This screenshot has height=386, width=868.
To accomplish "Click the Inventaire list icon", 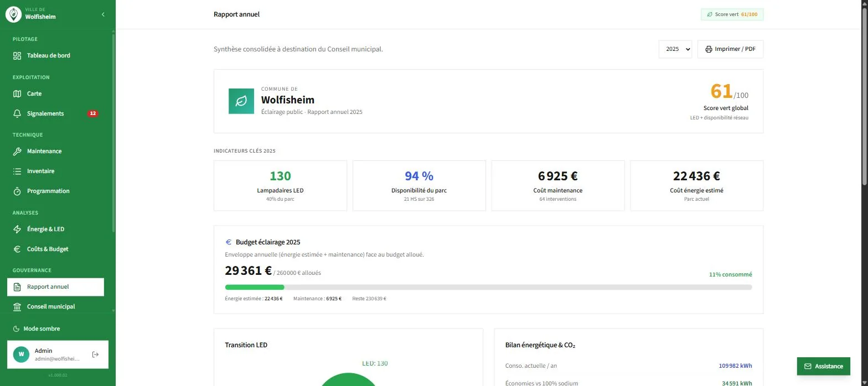I will tap(17, 171).
